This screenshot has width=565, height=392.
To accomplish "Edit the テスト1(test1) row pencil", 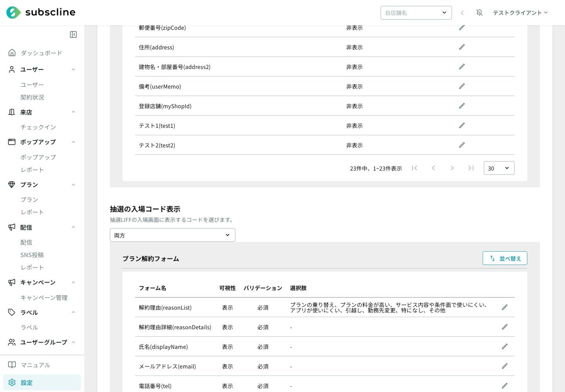I will [x=462, y=125].
